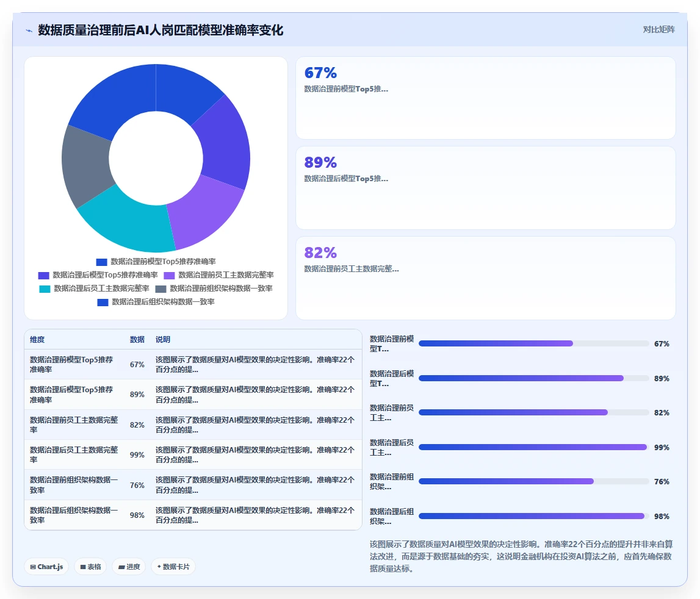This screenshot has width=700, height=599.
Task: Click the 对比矩阵 label in header
Action: tap(659, 29)
